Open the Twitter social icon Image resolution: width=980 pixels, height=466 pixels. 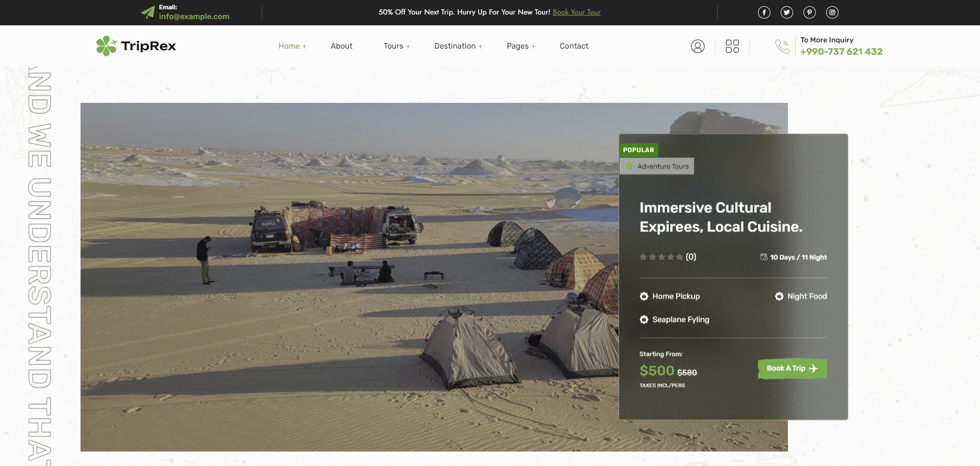click(786, 12)
